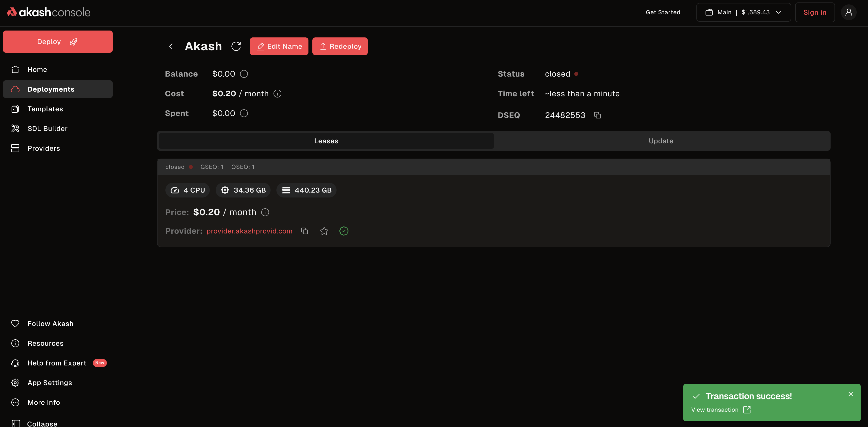Switch to the Update tab

tap(661, 141)
